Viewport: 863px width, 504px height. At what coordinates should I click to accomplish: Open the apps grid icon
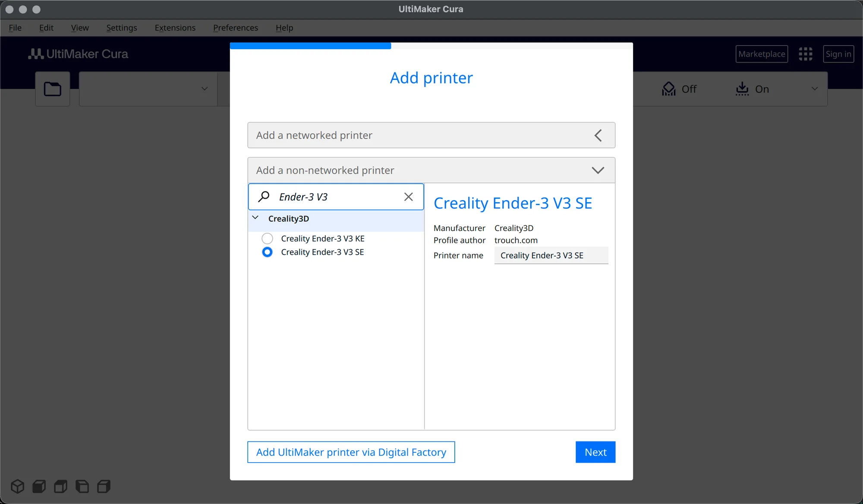(x=805, y=54)
